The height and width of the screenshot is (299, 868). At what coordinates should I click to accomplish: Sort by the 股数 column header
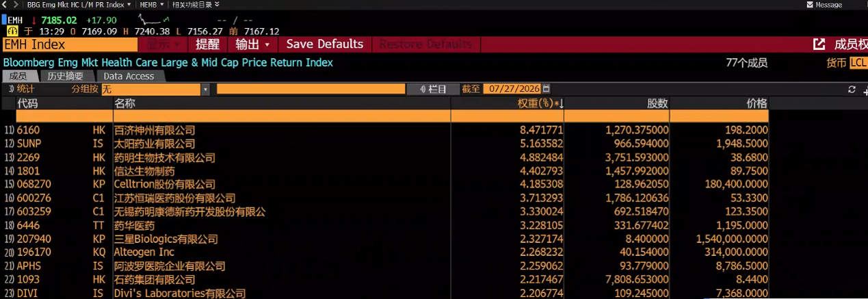pos(616,103)
